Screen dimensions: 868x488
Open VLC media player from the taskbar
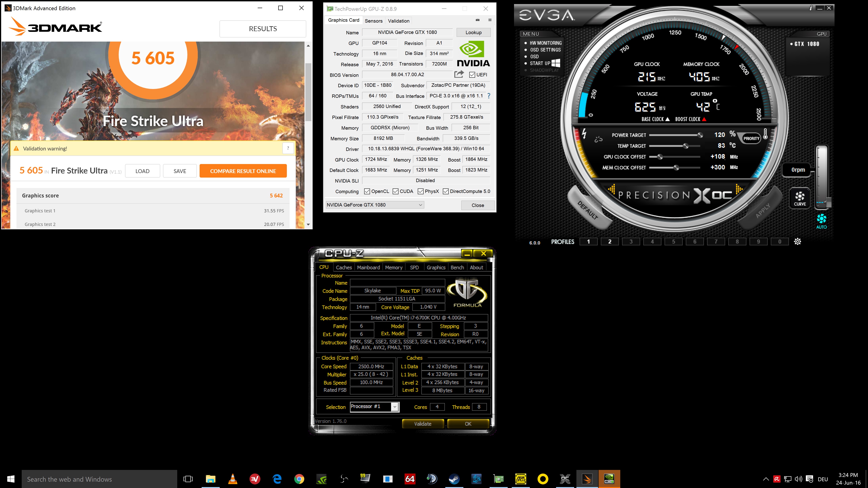pos(233,479)
